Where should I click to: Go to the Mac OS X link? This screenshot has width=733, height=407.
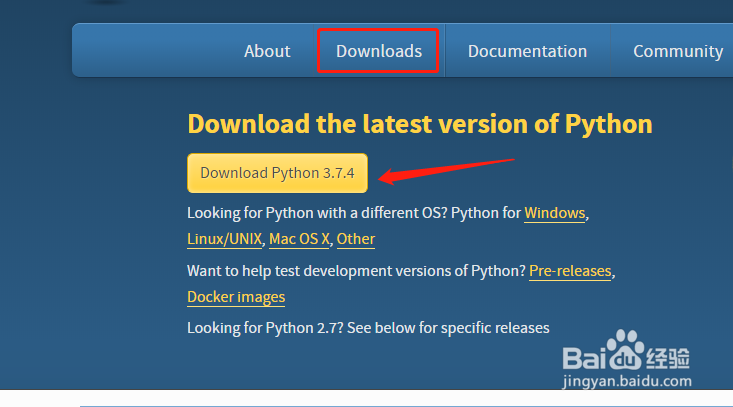tap(300, 239)
